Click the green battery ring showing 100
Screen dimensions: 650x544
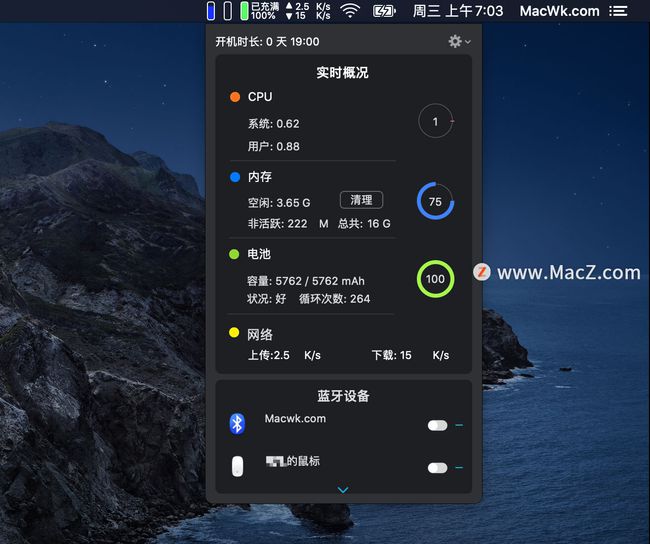click(435, 279)
